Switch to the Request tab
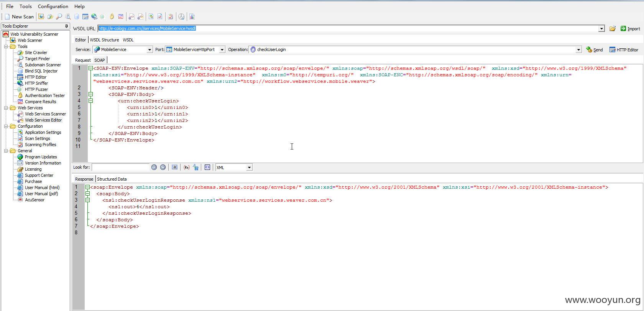 (83, 60)
